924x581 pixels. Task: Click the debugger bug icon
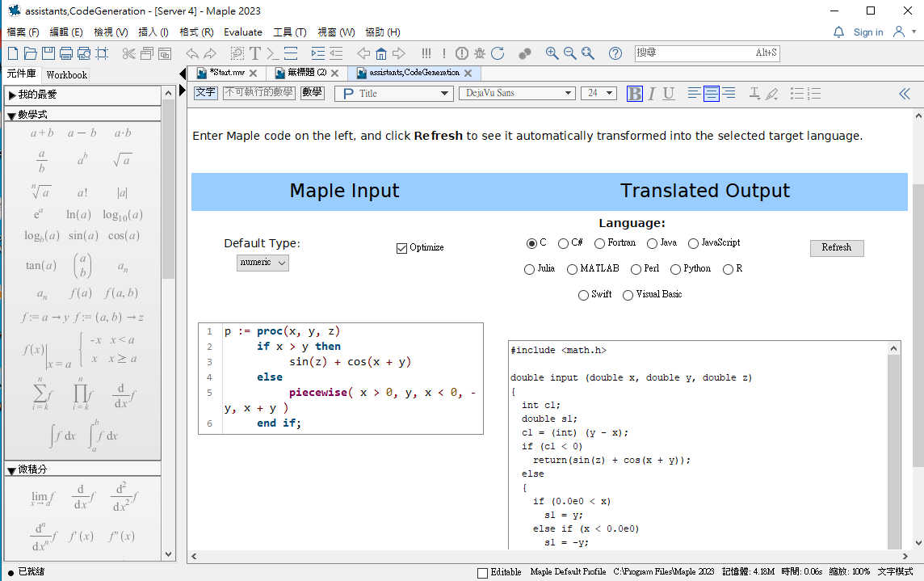[x=480, y=53]
